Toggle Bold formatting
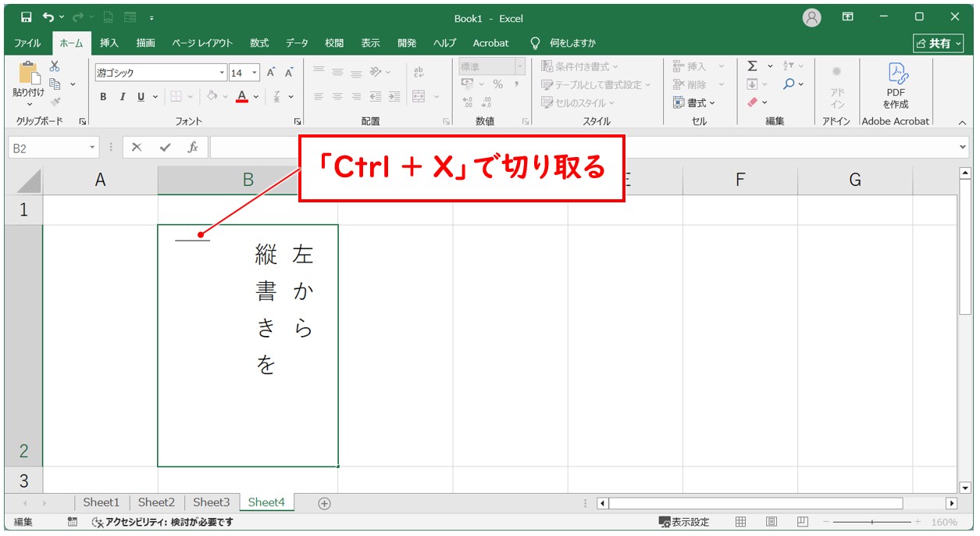This screenshot has width=980, height=536. point(103,97)
